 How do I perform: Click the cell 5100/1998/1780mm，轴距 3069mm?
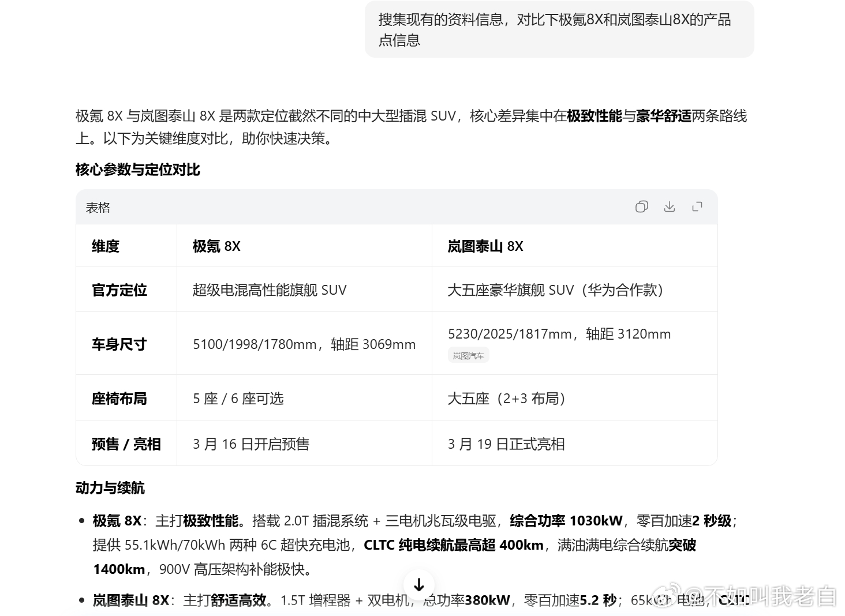(304, 344)
